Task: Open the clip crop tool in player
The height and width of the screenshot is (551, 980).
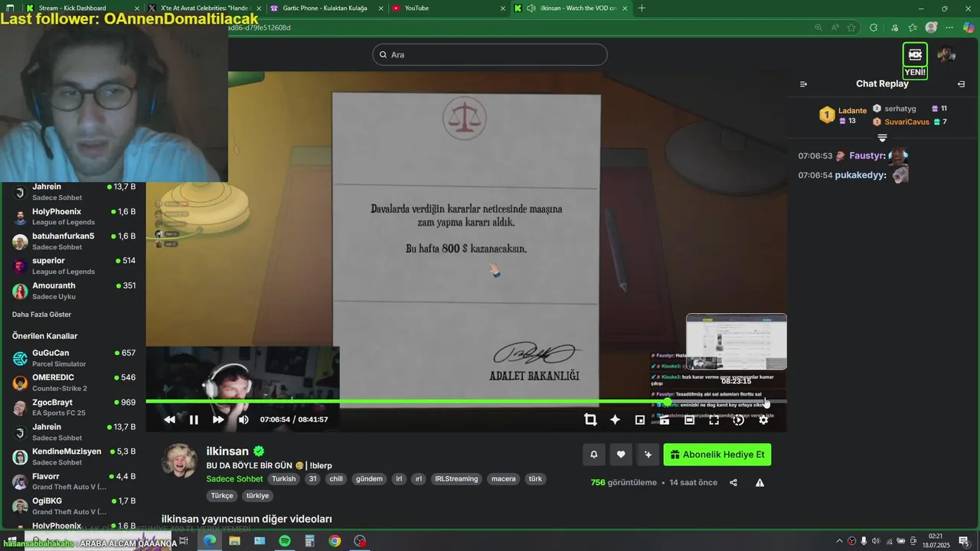Action: coord(590,419)
